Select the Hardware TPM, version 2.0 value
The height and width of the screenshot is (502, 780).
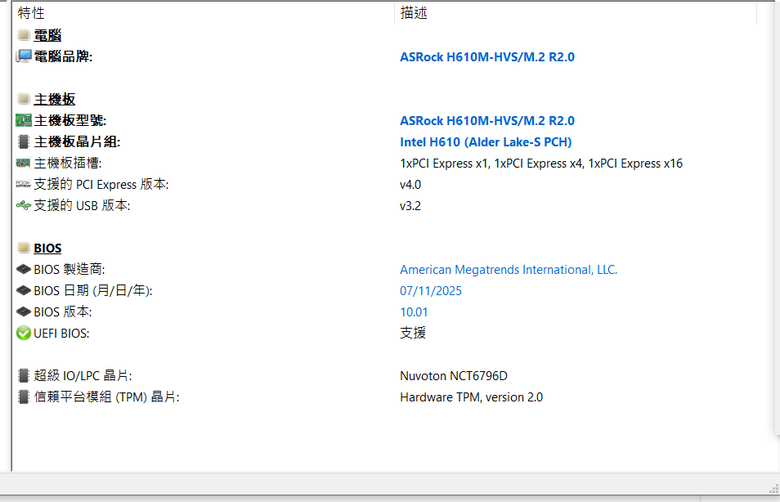coord(471,397)
